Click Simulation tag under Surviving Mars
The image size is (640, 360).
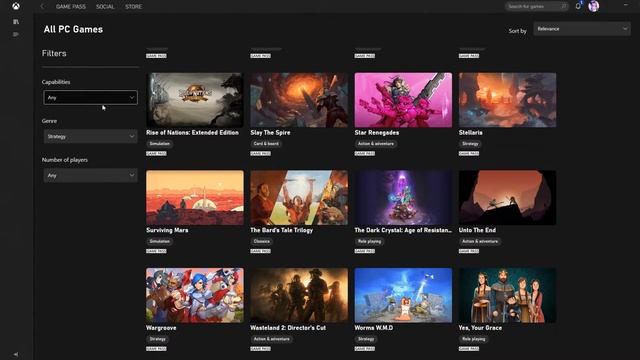[x=160, y=241]
